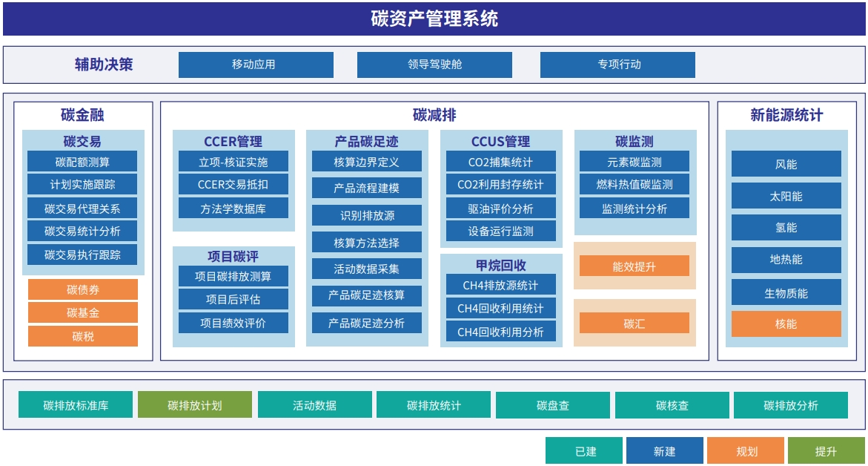868x466 pixels.
Task: Open 产品碳足迹核算
Action: (366, 295)
